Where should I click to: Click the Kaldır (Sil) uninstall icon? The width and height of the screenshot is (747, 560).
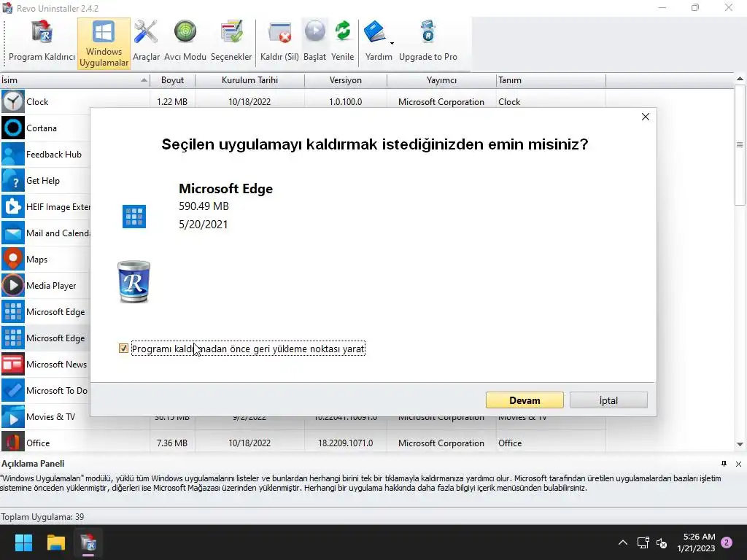tap(279, 42)
